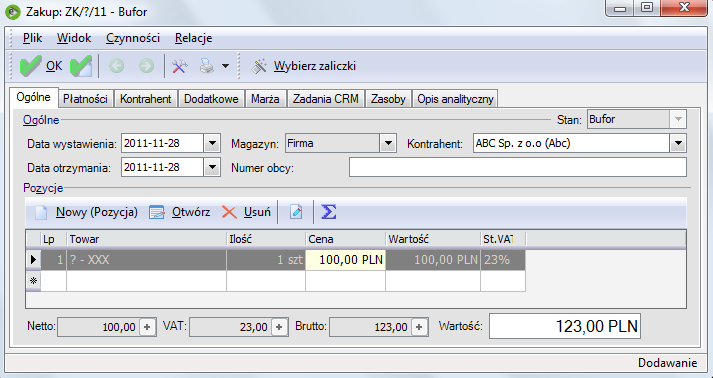This screenshot has width=713, height=378.
Task: Click the VAT plus button
Action: click(x=279, y=327)
